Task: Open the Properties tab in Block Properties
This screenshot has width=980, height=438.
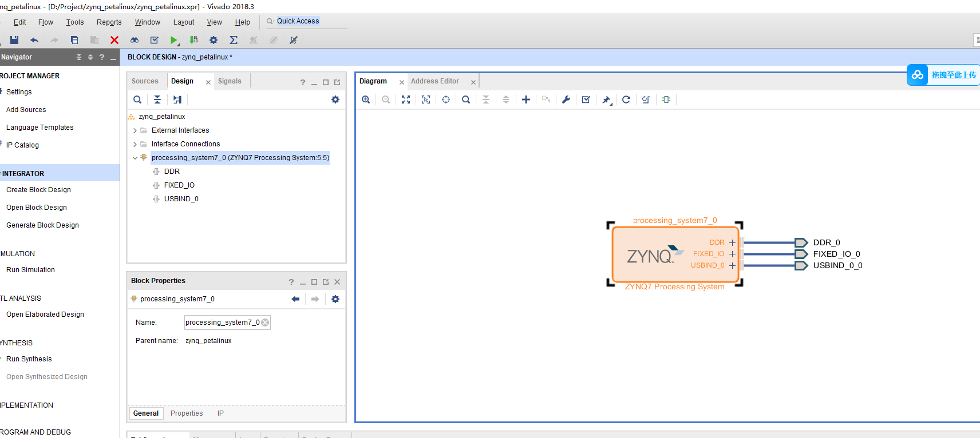Action: click(x=187, y=413)
